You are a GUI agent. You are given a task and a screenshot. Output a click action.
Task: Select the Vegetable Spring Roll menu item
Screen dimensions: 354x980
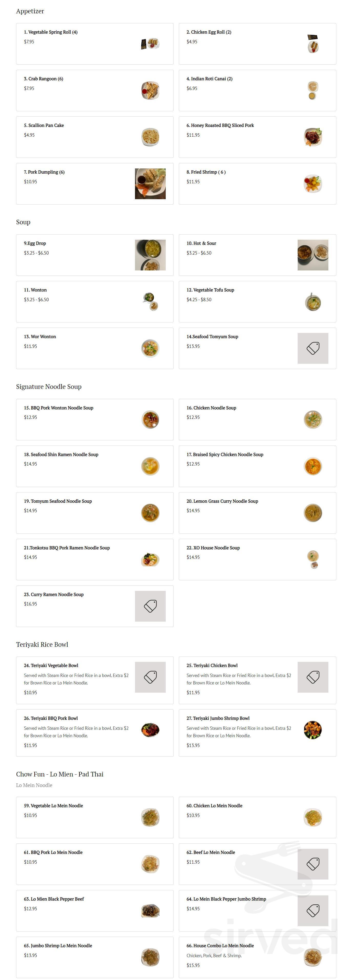pyautogui.click(x=50, y=32)
